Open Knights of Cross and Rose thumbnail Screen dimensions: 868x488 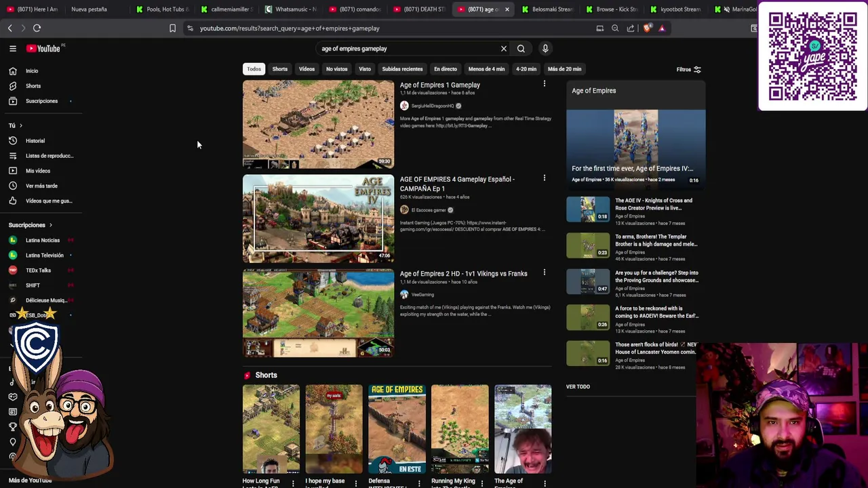tap(588, 209)
